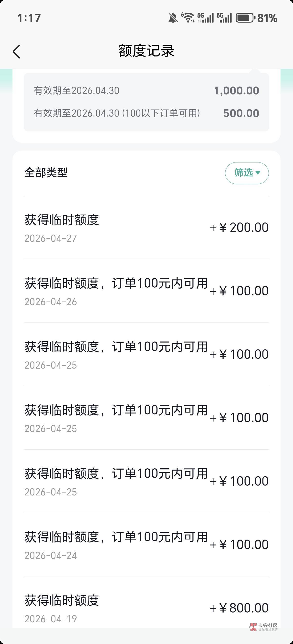Open the +¥200.00 record from 2026-04-27

(146, 228)
